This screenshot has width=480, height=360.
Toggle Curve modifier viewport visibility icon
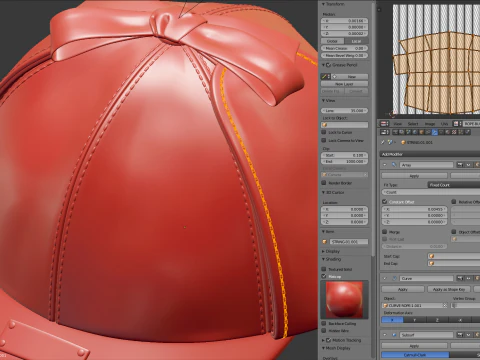point(469,278)
